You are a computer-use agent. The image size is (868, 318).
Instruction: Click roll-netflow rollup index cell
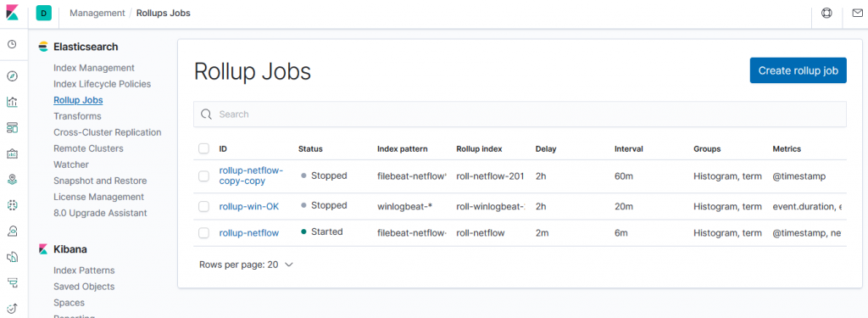[481, 232]
